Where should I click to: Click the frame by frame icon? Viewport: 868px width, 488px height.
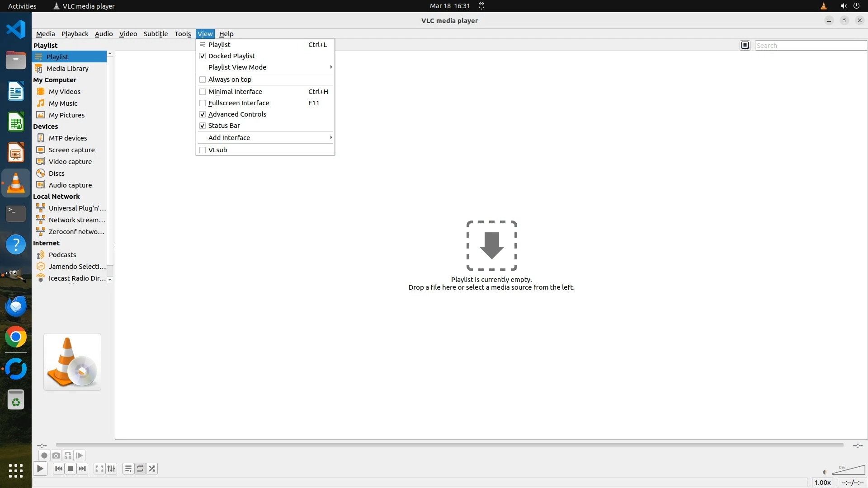click(80, 455)
